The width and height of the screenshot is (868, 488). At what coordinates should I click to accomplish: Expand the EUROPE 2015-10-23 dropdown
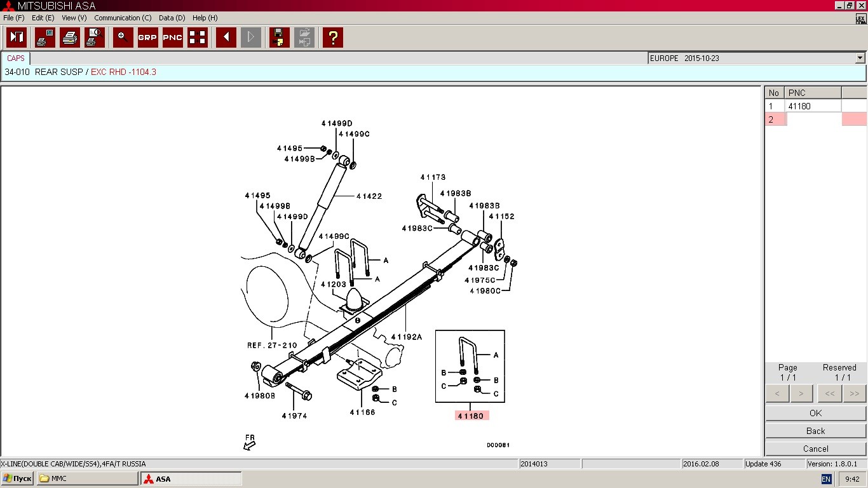(x=860, y=58)
